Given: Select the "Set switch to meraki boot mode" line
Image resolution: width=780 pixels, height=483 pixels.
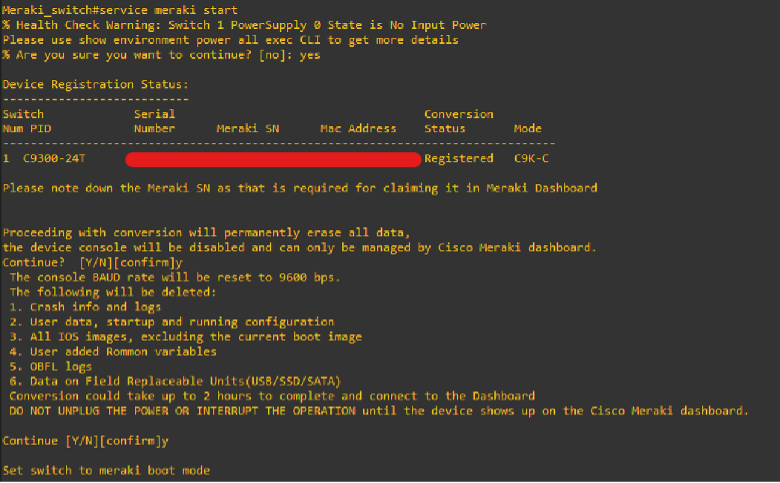Looking at the screenshot, I should [106, 470].
